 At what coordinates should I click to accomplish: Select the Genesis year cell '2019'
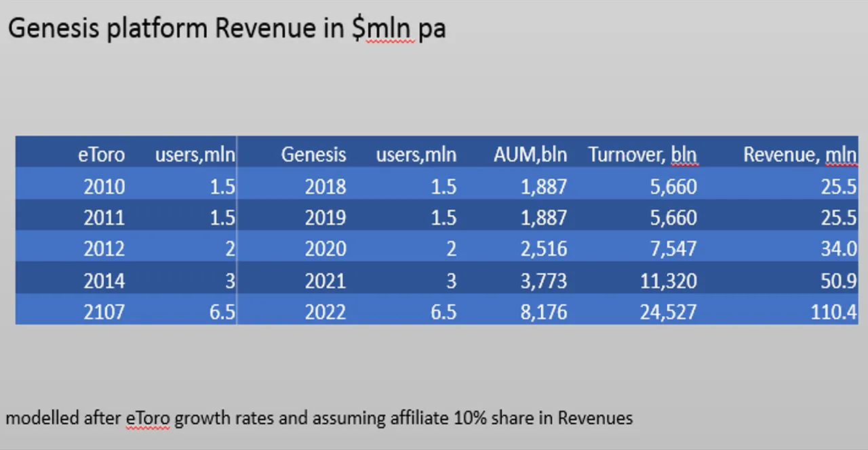tap(325, 217)
